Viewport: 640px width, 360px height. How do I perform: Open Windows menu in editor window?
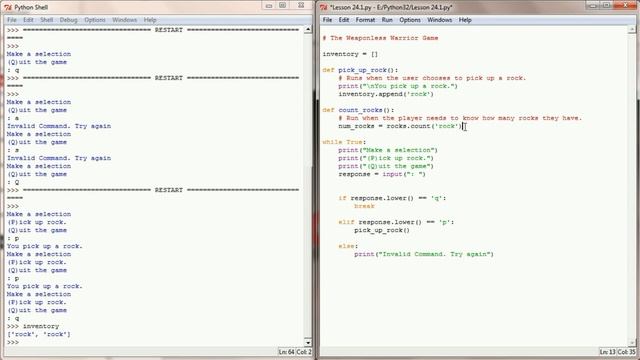[x=440, y=20]
